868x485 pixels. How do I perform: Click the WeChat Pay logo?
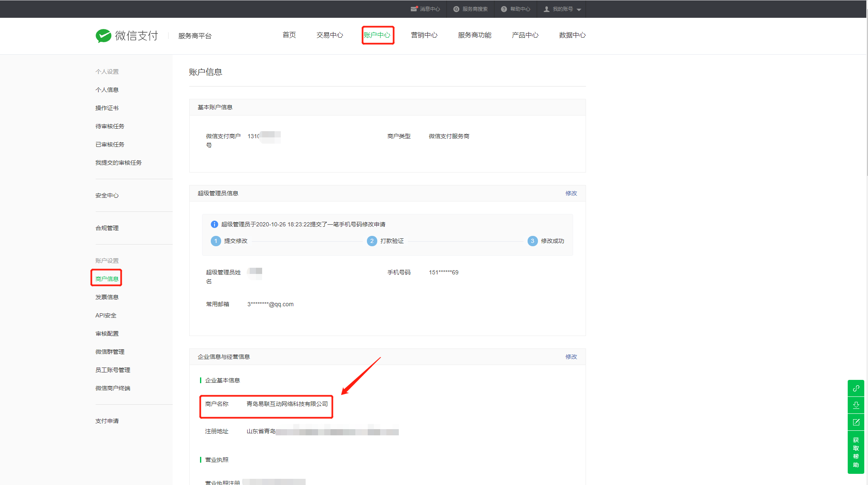click(127, 36)
